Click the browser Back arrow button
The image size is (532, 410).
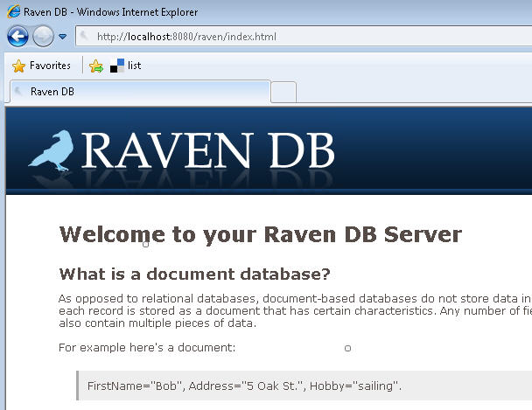point(17,36)
